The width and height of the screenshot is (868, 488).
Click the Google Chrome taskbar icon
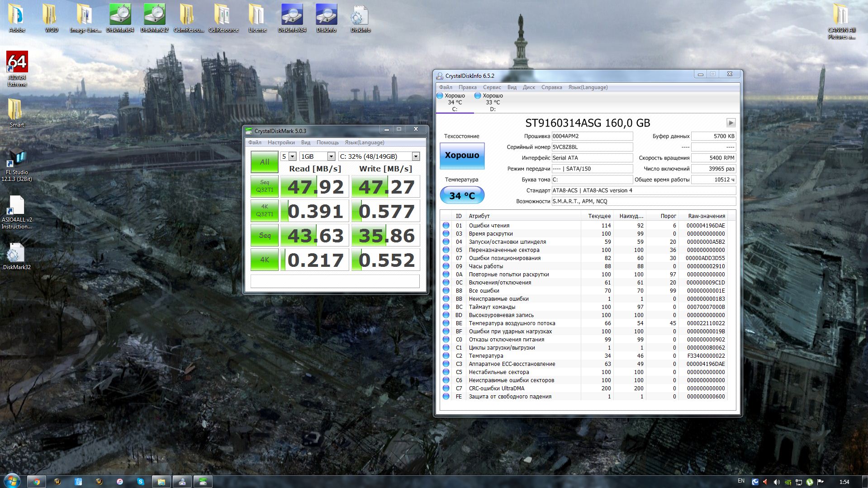coord(37,482)
